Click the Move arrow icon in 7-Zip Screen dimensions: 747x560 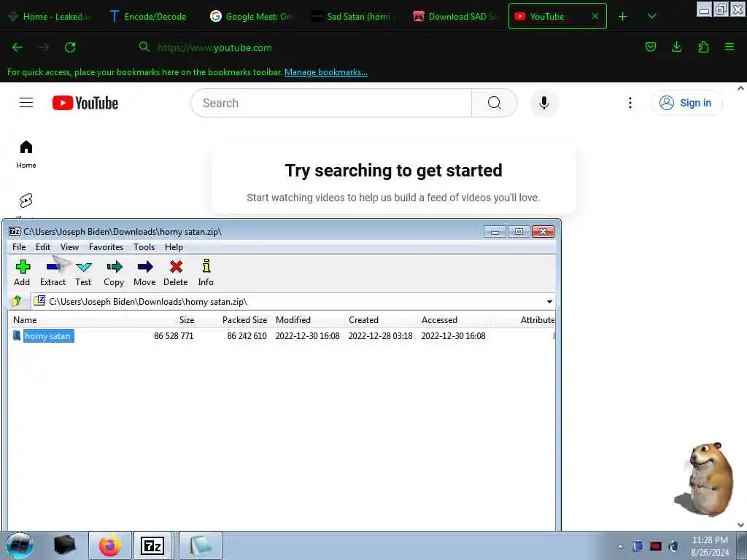(x=145, y=273)
